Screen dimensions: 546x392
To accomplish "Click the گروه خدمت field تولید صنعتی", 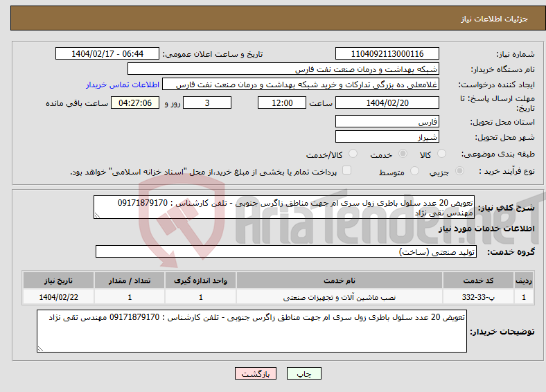I will (286, 251).
